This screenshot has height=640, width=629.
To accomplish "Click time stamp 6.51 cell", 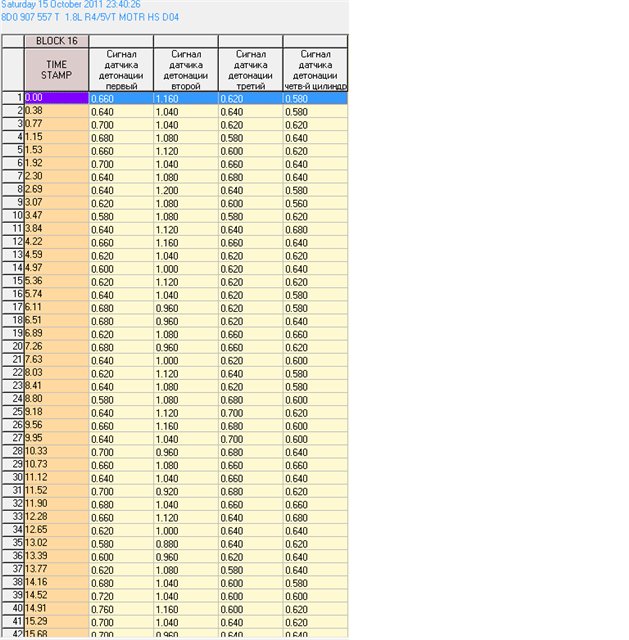I will click(56, 320).
